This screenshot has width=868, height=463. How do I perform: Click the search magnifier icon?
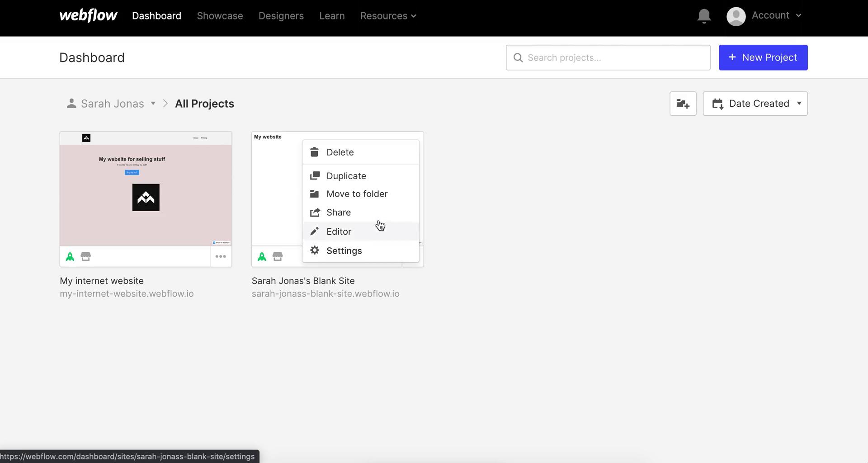click(x=518, y=58)
